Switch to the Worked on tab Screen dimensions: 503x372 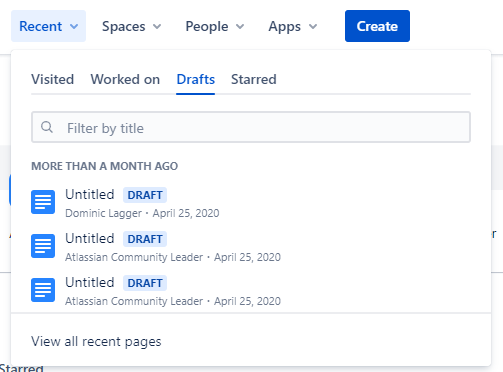coord(125,79)
